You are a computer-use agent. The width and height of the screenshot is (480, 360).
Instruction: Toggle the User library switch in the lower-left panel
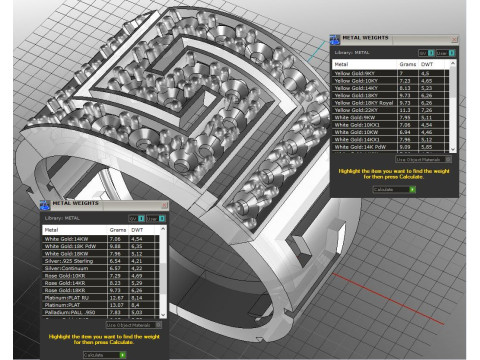click(x=156, y=219)
